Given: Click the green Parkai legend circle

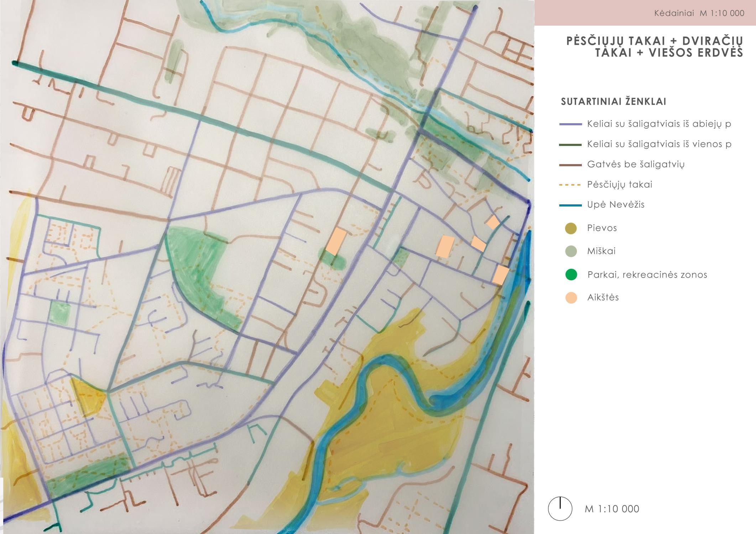Looking at the screenshot, I should [571, 274].
